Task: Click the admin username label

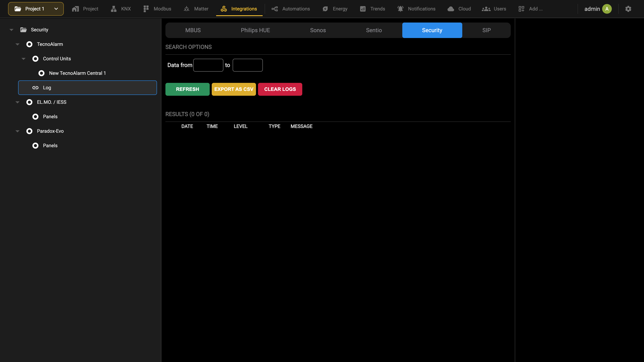Action: coord(592,9)
